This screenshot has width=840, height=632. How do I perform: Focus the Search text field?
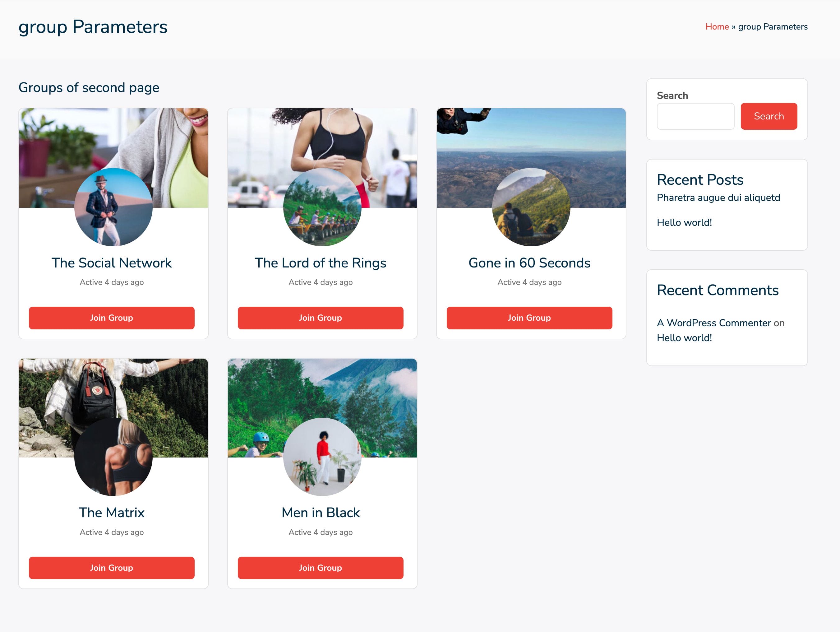point(695,116)
